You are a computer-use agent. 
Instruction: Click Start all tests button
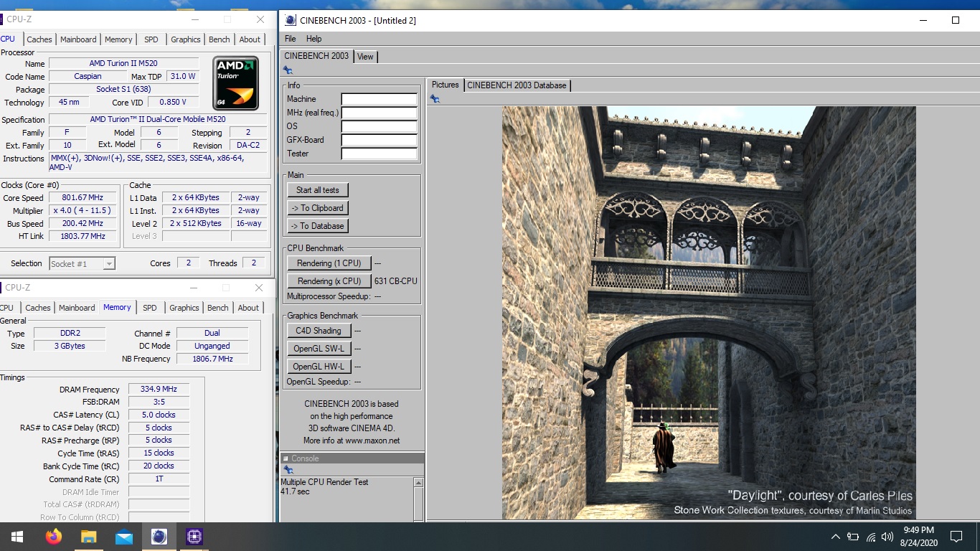(x=318, y=190)
